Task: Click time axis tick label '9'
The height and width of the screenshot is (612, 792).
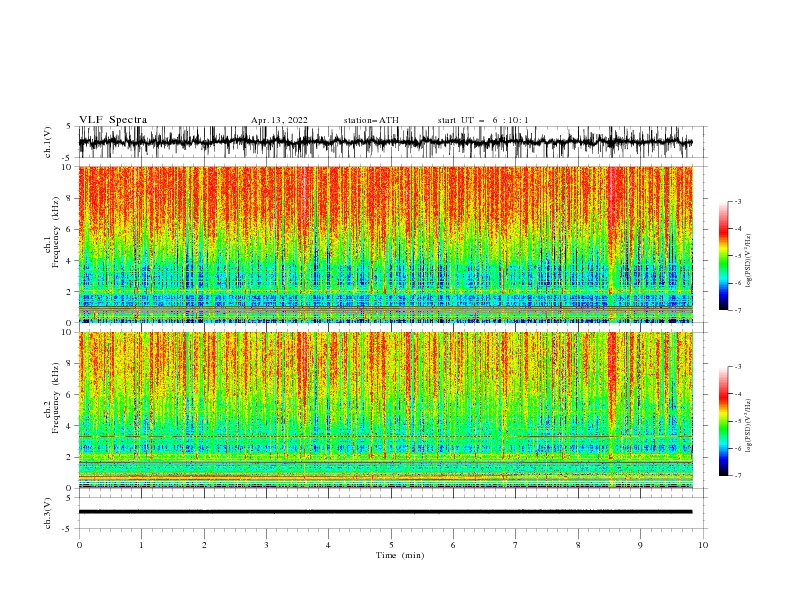Action: (x=640, y=545)
